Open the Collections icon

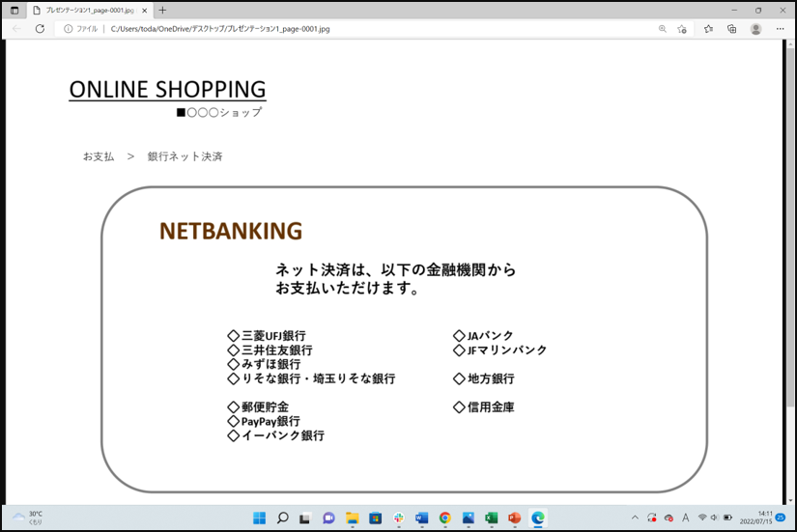click(732, 29)
